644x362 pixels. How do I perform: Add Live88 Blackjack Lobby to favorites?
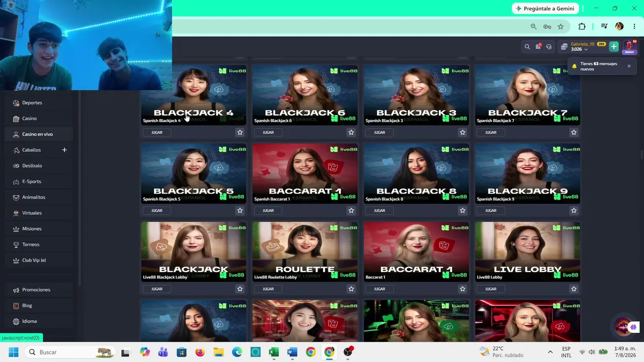240,289
